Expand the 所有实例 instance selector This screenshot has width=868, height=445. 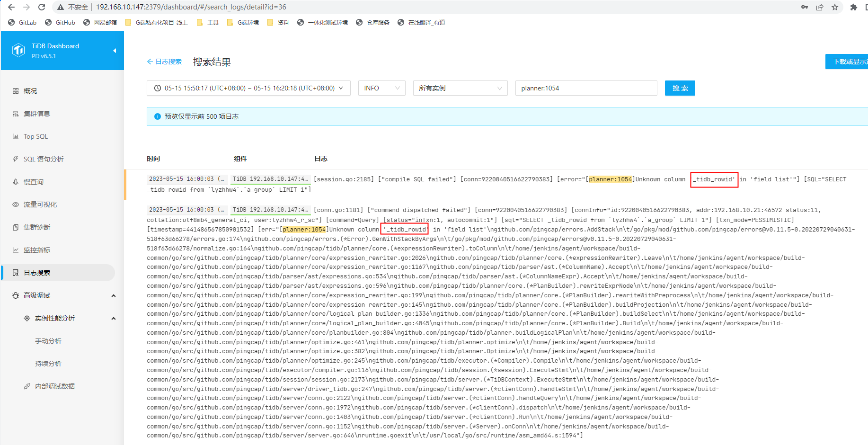coord(460,88)
